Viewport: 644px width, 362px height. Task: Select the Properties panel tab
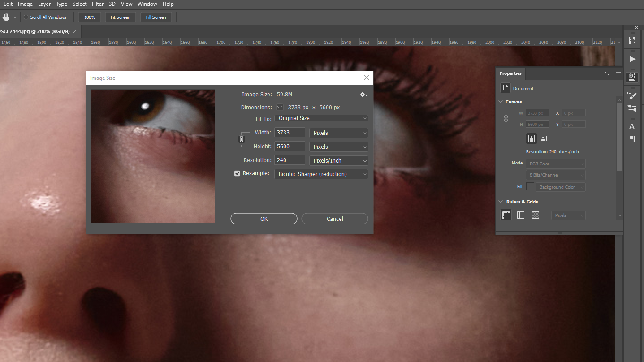tap(510, 73)
